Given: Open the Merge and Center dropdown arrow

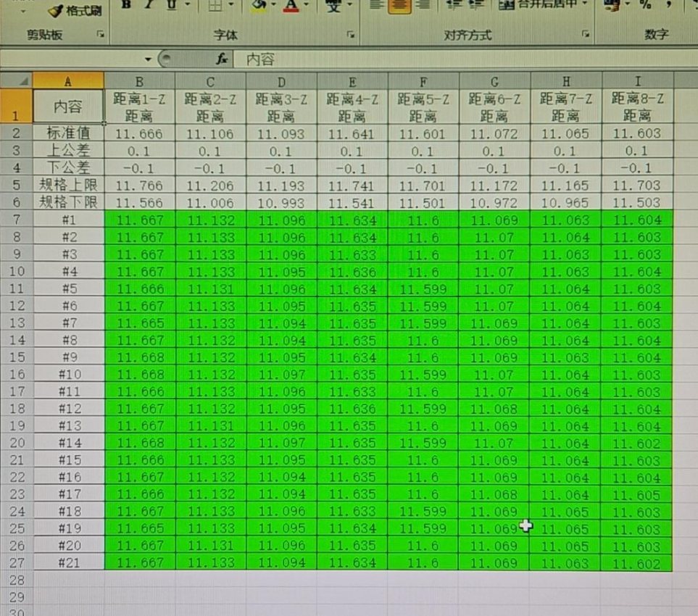Looking at the screenshot, I should pyautogui.click(x=584, y=5).
